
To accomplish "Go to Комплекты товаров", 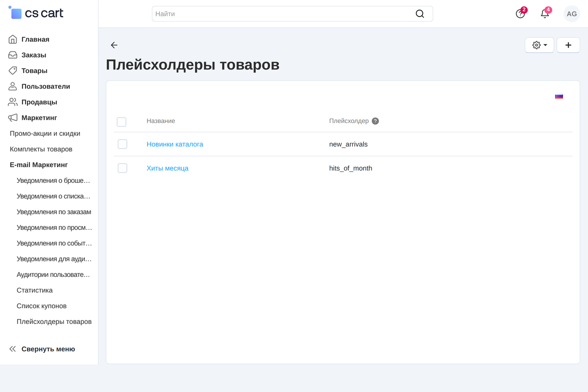I will (41, 149).
